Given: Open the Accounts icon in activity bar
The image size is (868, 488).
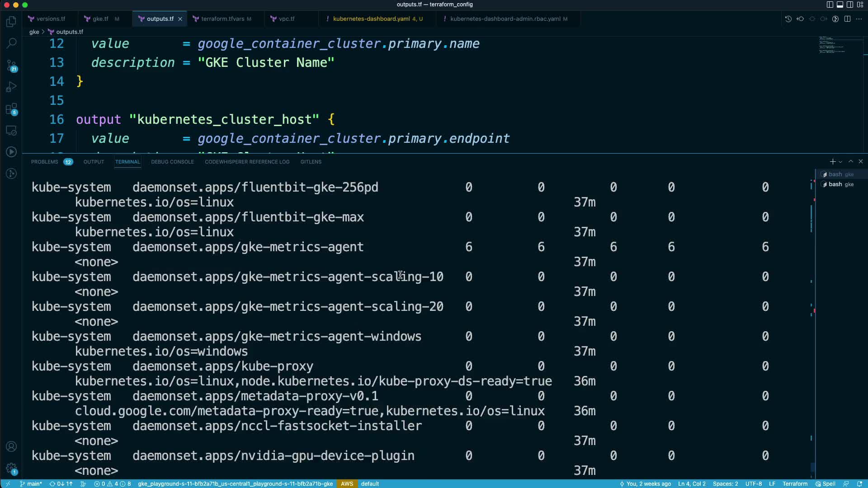Looking at the screenshot, I should (11, 446).
